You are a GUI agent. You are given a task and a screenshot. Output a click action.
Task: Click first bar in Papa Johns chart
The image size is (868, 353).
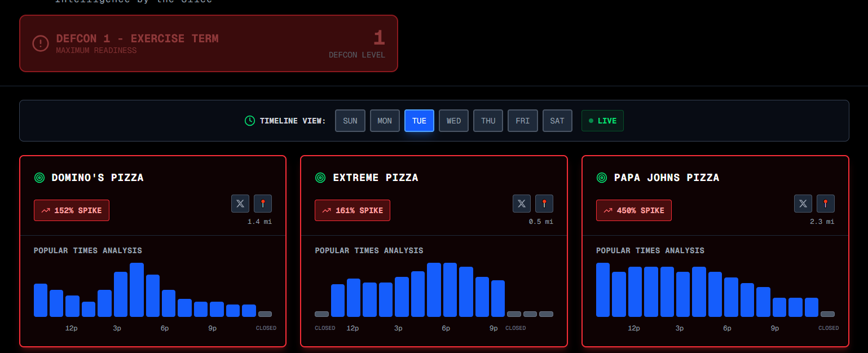click(603, 290)
